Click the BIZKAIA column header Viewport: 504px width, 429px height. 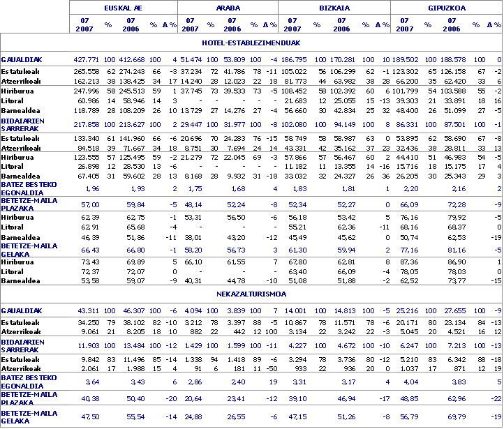click(334, 7)
